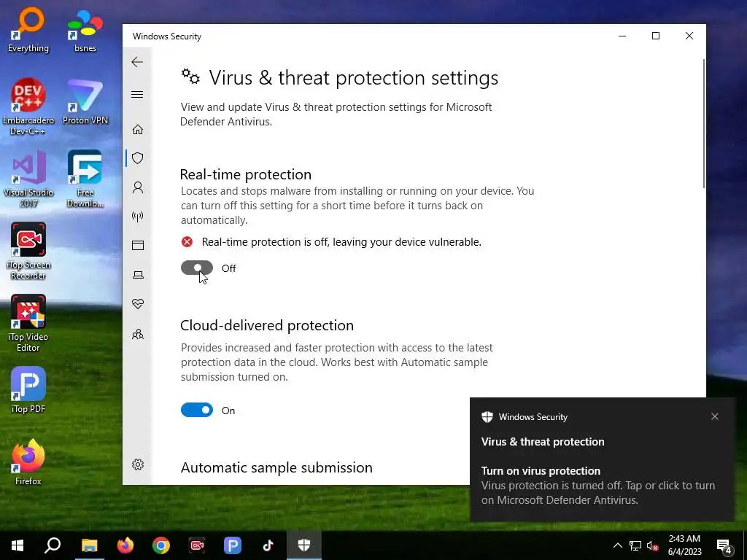Open iTop Screen Recorder taskbar icon

pyautogui.click(x=197, y=545)
